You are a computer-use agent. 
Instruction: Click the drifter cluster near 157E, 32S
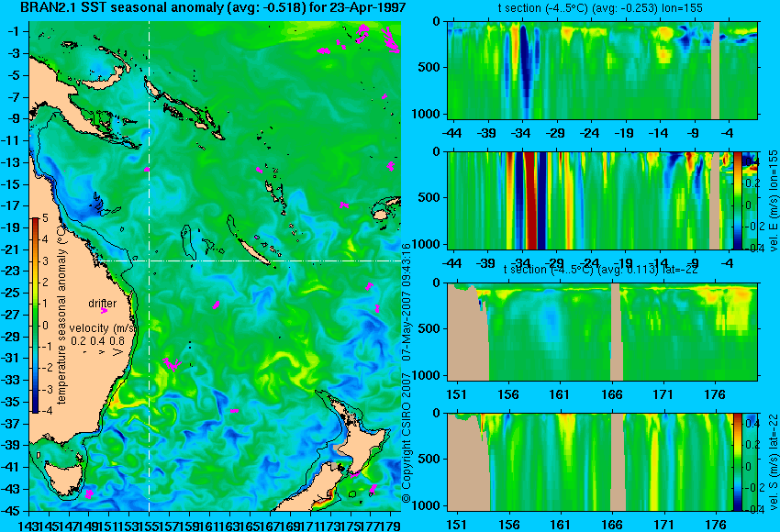[x=173, y=364]
